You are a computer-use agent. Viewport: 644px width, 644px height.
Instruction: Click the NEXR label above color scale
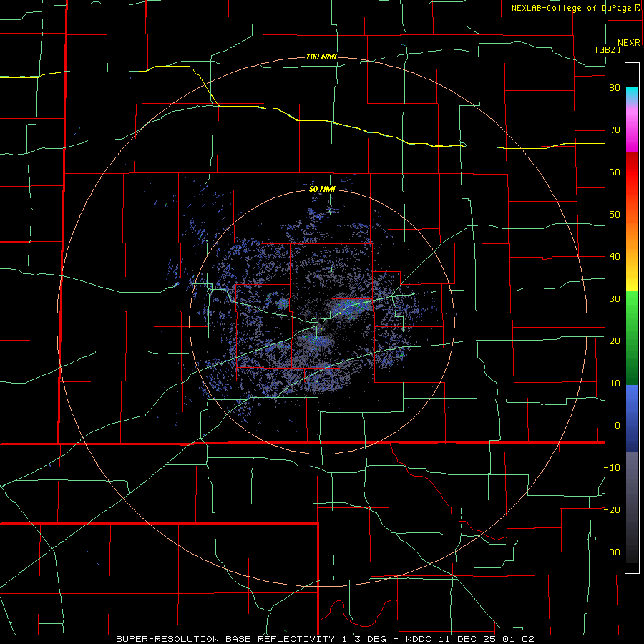pos(629,43)
